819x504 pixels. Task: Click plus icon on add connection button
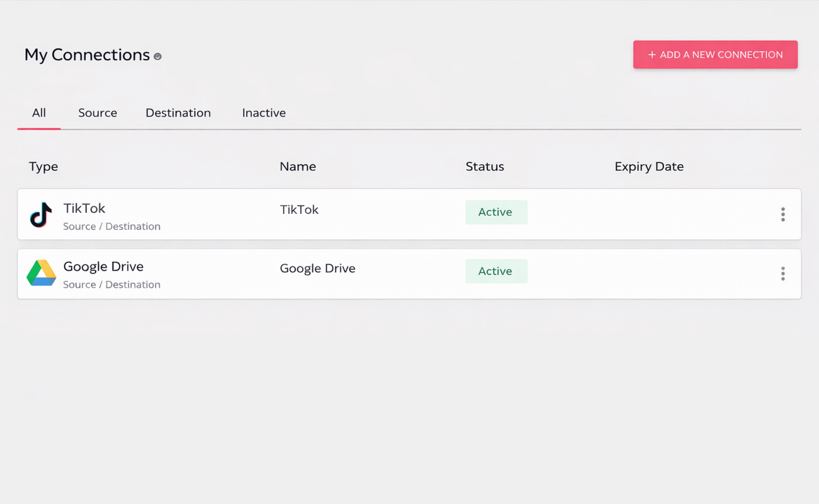652,55
